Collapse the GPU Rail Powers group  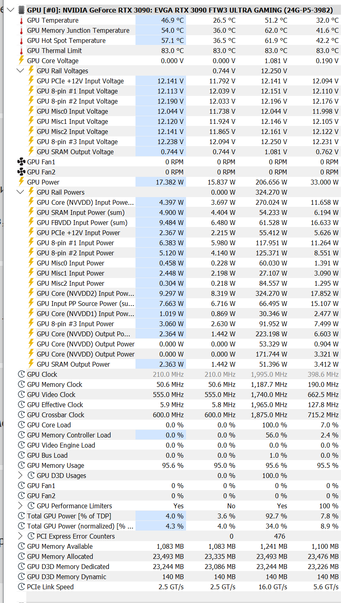point(20,192)
